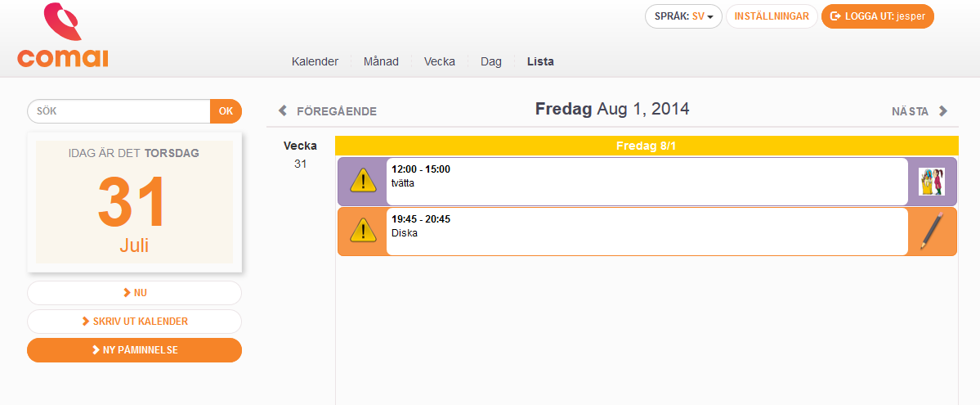Screen dimensions: 980x405
Task: Switch to the Dag view
Action: pyautogui.click(x=491, y=61)
